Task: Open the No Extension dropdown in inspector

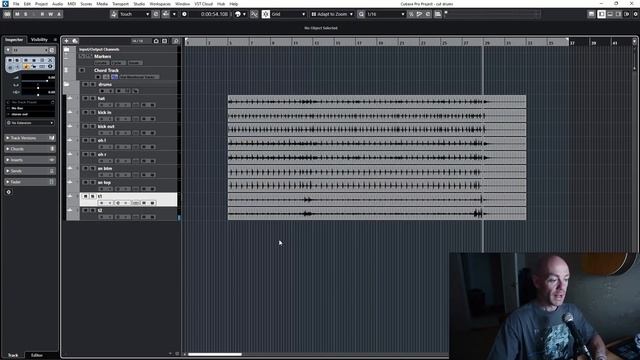Action: click(x=30, y=122)
